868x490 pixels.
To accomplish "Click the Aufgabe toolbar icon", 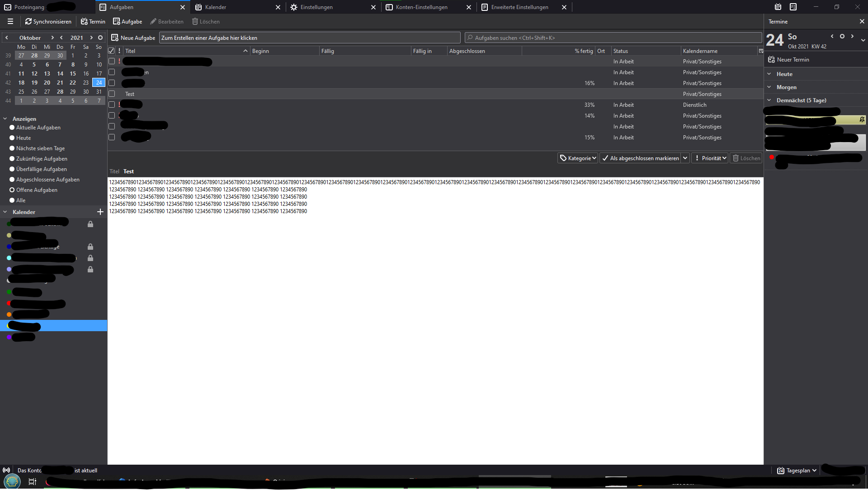I will click(116, 22).
